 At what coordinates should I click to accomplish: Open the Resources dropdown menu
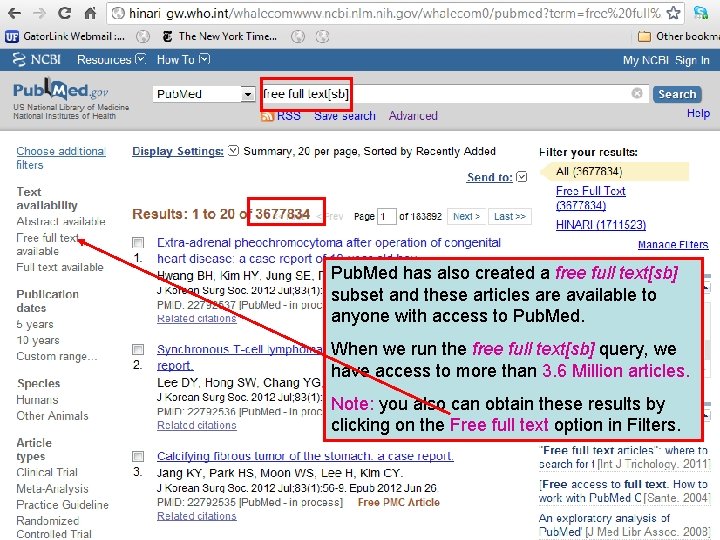pyautogui.click(x=111, y=60)
